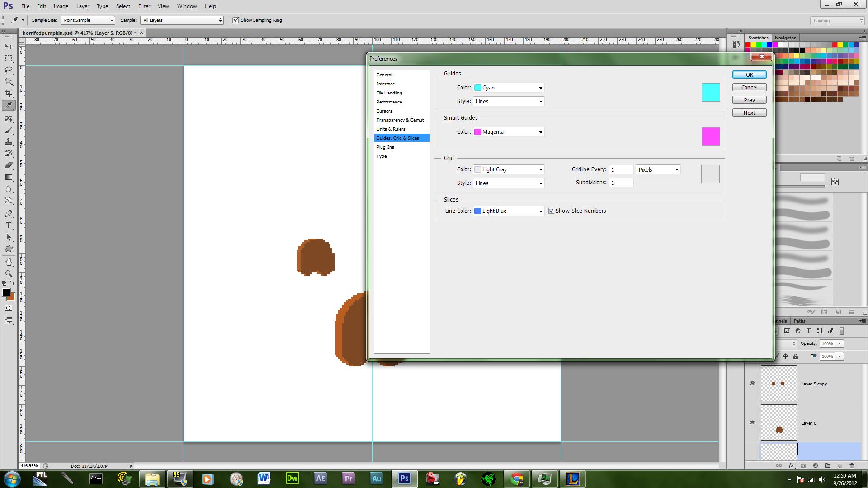
Task: Enable Show Slice Numbers checkbox
Action: click(x=550, y=211)
